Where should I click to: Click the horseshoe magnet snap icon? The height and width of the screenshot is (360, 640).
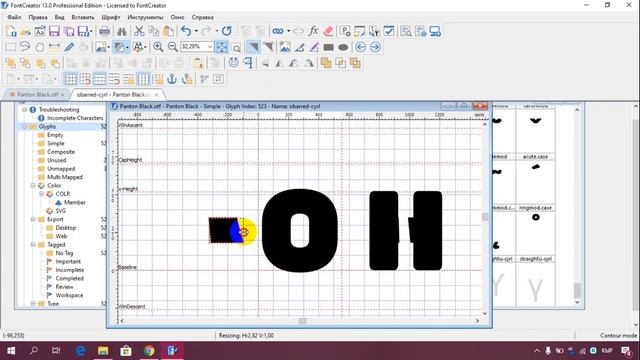pyautogui.click(x=233, y=63)
